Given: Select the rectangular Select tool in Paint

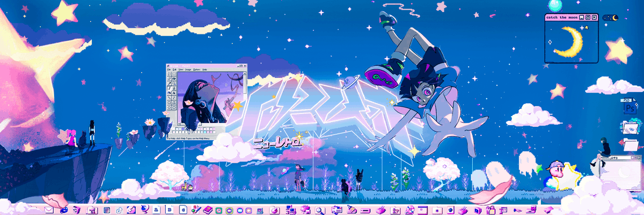Looking at the screenshot, I should 174,74.
